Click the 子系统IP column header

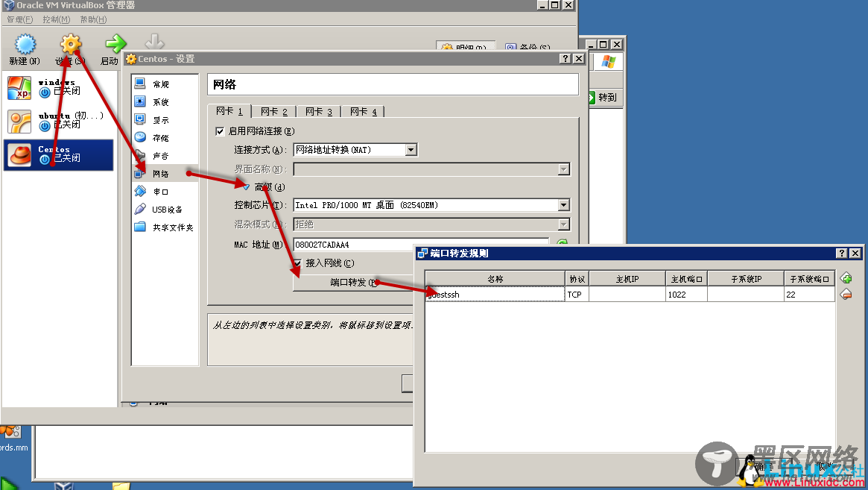click(x=746, y=279)
